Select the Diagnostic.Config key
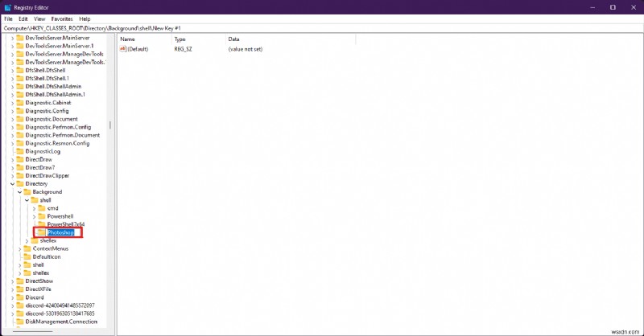 pos(47,111)
